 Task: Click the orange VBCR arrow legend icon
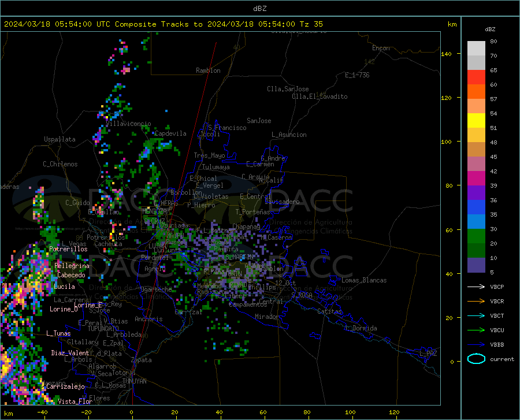pos(476,302)
